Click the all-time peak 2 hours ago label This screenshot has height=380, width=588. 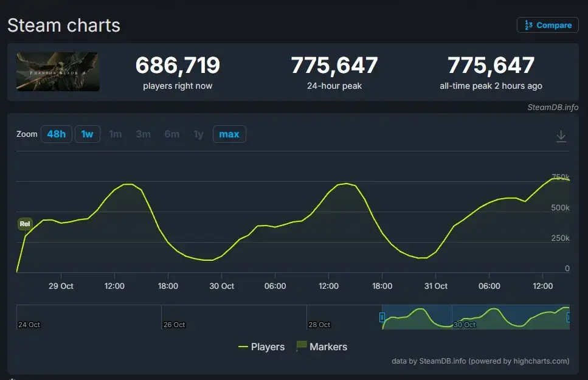point(491,86)
